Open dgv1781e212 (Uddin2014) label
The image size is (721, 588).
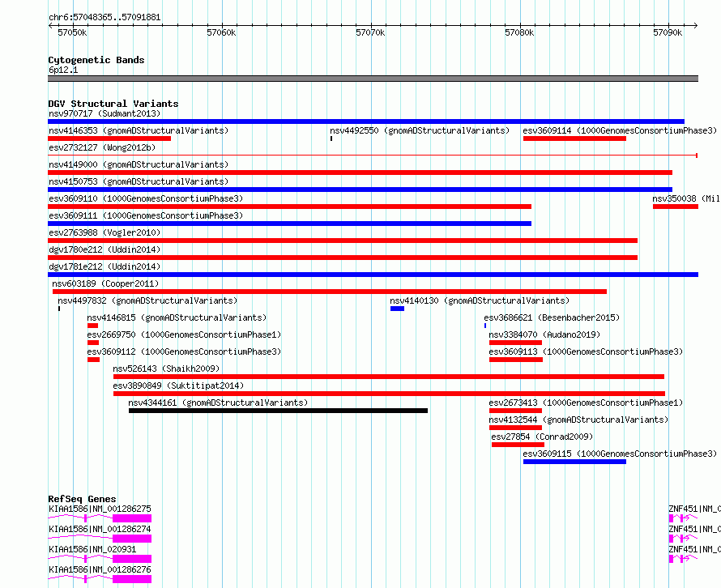click(105, 266)
